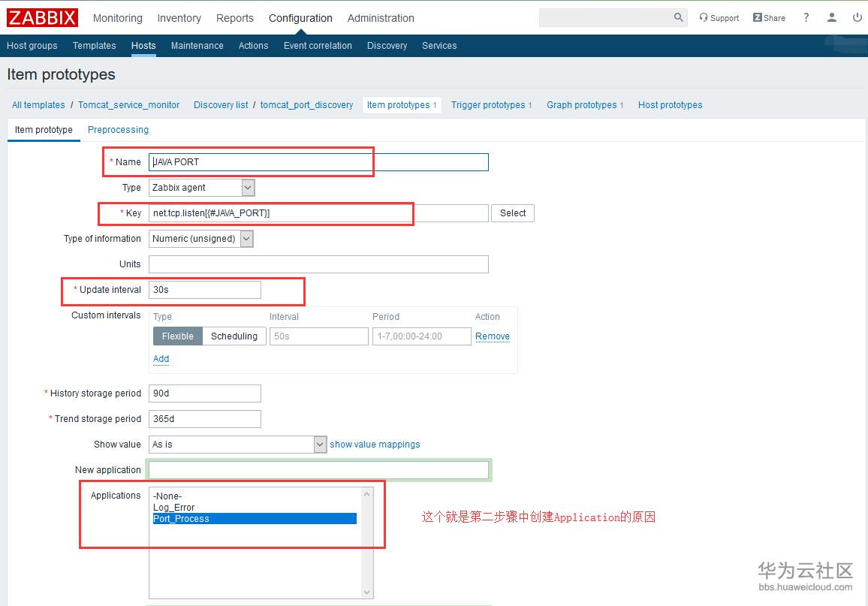Select the Item prototype tab

[x=44, y=129]
